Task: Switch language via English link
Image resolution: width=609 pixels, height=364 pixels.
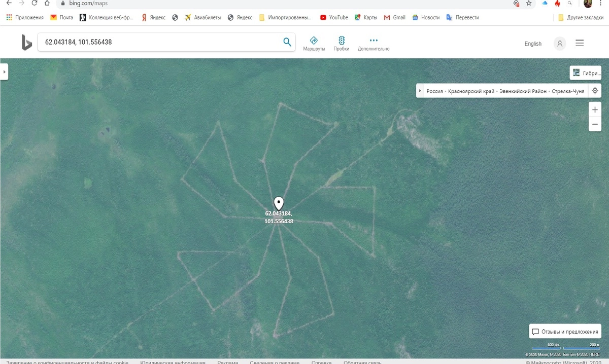Action: pos(533,44)
